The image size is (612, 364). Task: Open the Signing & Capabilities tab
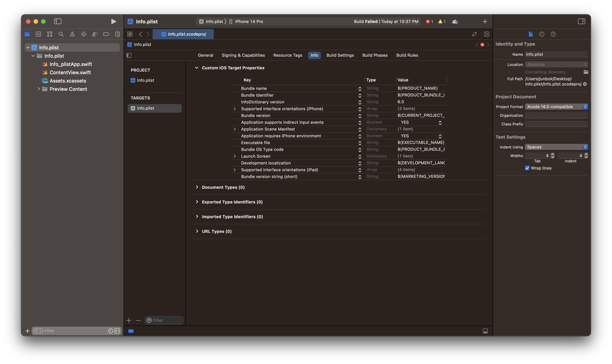pos(243,55)
